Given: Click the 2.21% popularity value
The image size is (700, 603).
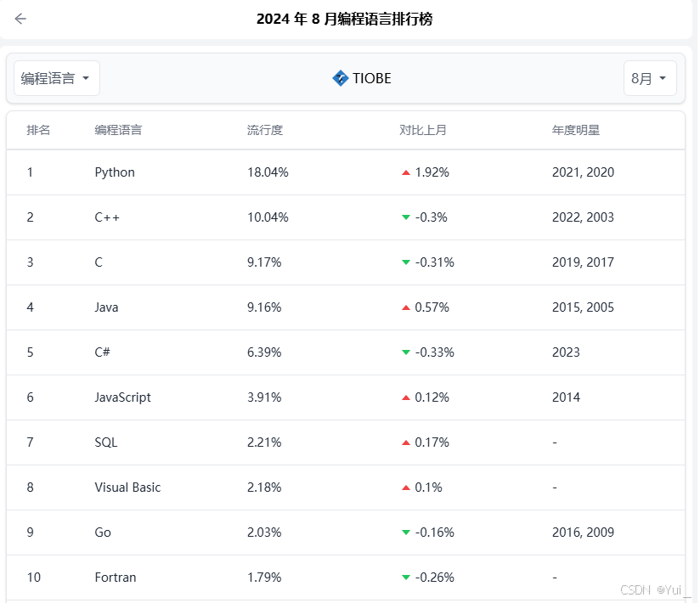Looking at the screenshot, I should click(x=264, y=442).
